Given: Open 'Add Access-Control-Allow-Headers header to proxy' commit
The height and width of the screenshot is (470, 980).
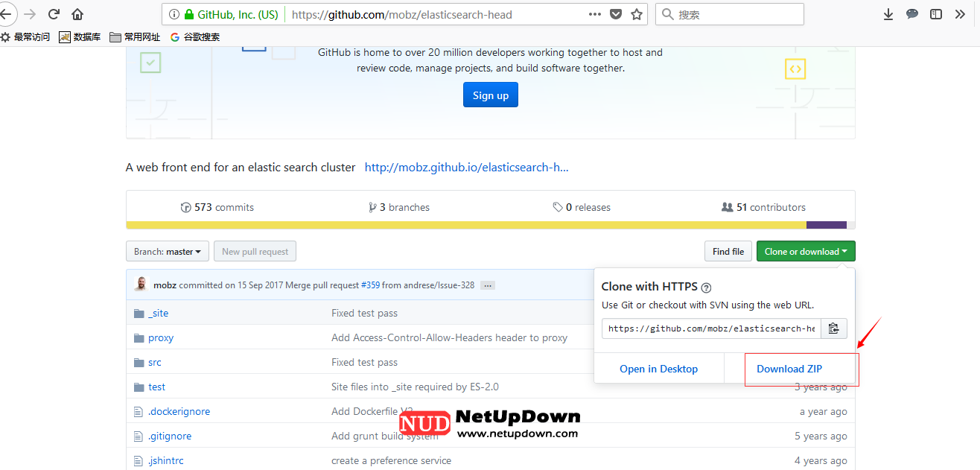Looking at the screenshot, I should [449, 338].
